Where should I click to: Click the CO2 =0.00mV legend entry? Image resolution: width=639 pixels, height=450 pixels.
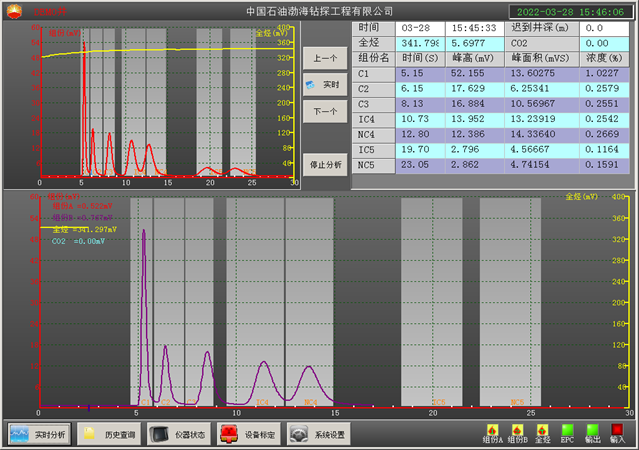pos(78,241)
